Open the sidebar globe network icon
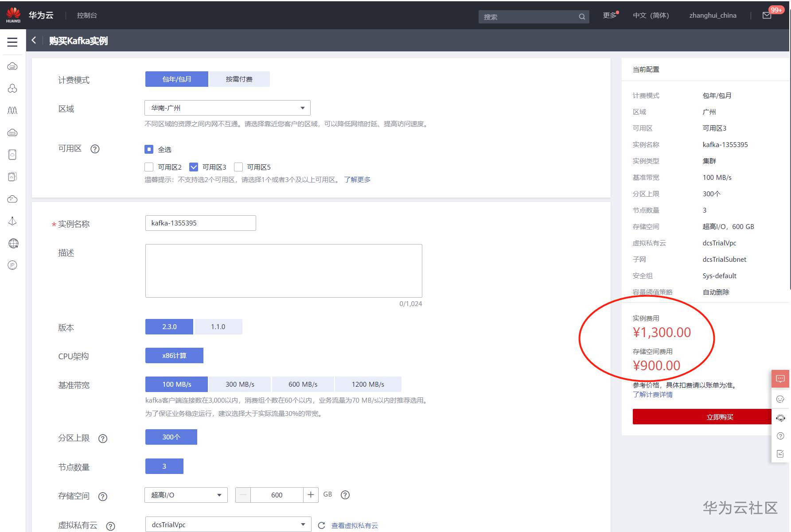Image resolution: width=791 pixels, height=532 pixels. pyautogui.click(x=13, y=243)
